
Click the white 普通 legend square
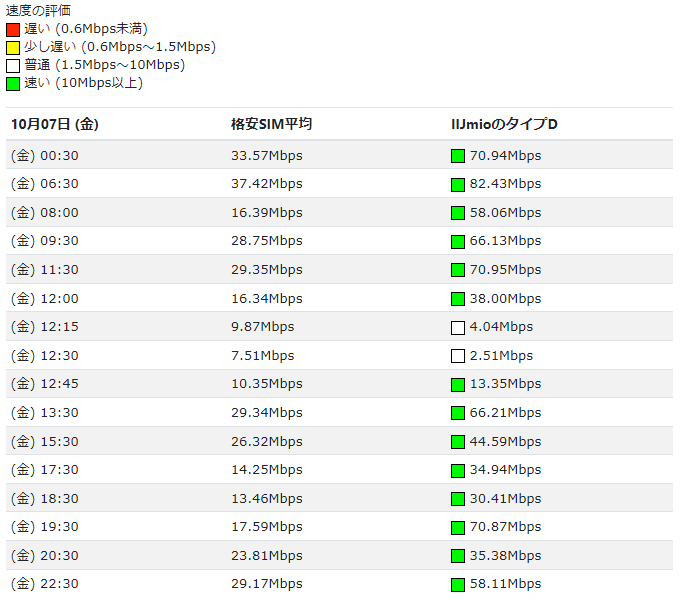(x=13, y=65)
